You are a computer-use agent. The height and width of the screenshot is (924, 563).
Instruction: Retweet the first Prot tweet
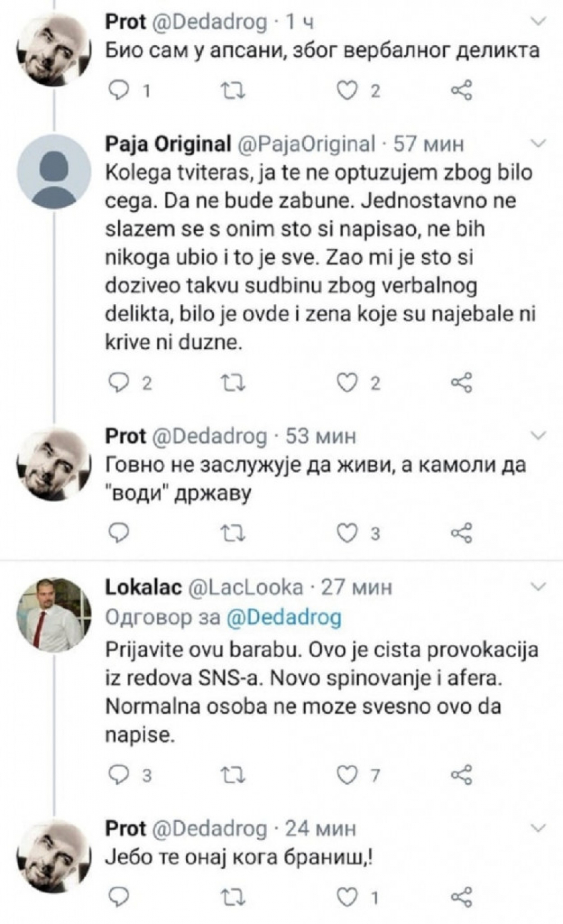click(x=234, y=92)
